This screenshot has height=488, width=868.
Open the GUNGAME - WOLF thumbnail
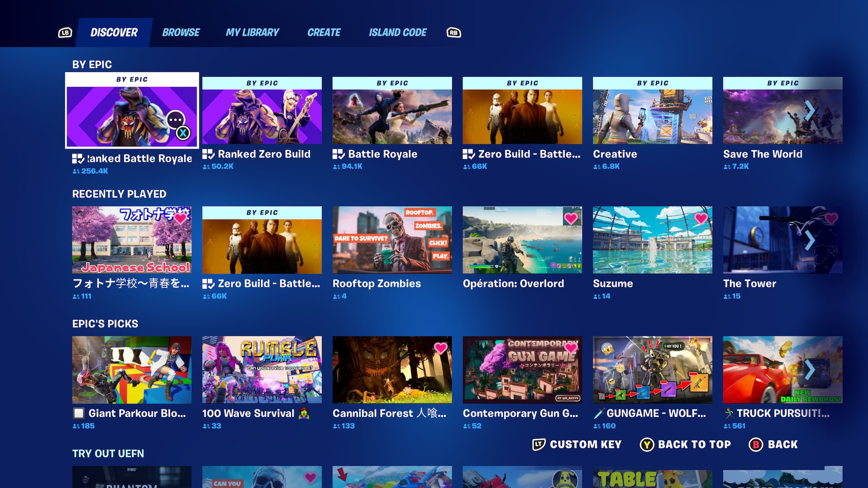653,370
